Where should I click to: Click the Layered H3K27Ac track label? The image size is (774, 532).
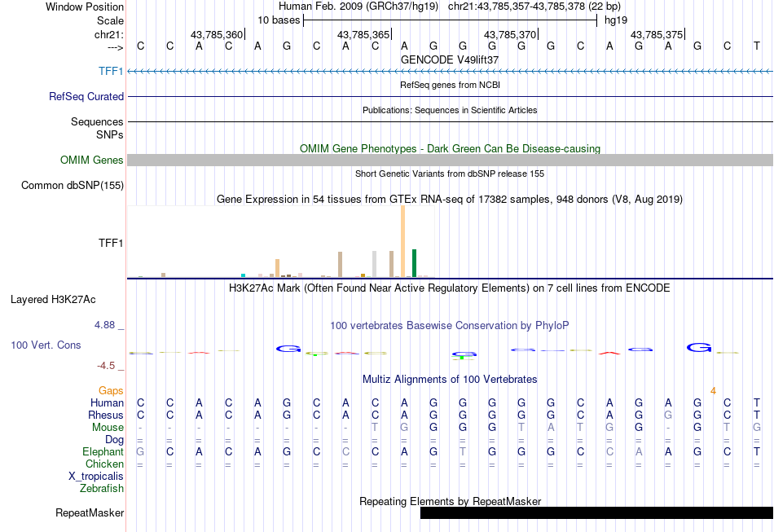[53, 300]
